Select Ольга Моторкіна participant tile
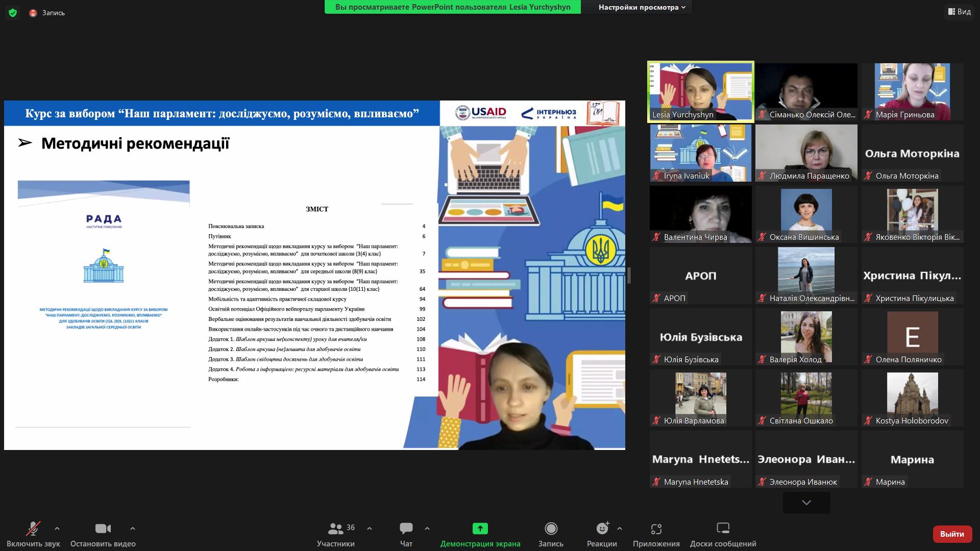Image resolution: width=980 pixels, height=551 pixels. [913, 153]
